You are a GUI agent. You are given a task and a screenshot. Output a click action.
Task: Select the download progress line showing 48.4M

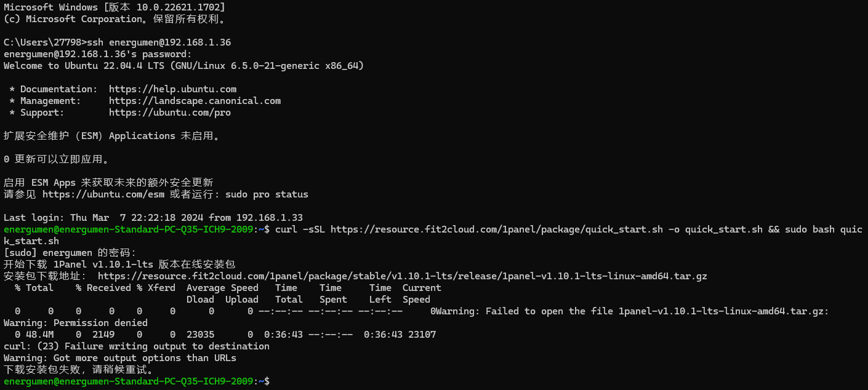[x=225, y=335]
